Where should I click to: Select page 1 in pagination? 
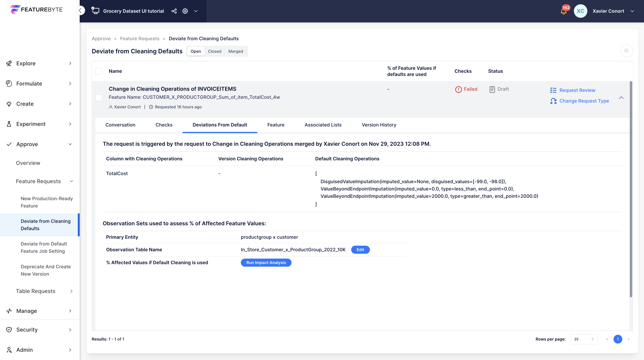pos(618,339)
